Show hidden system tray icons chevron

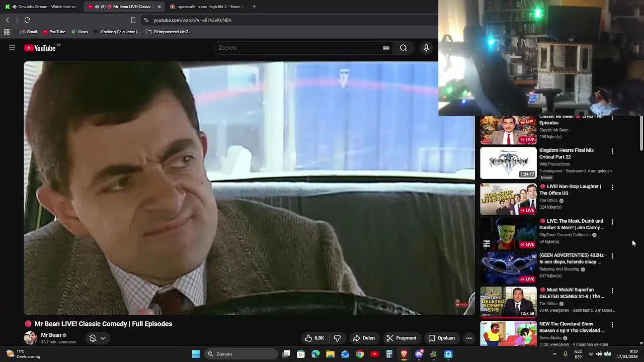pyautogui.click(x=555, y=354)
